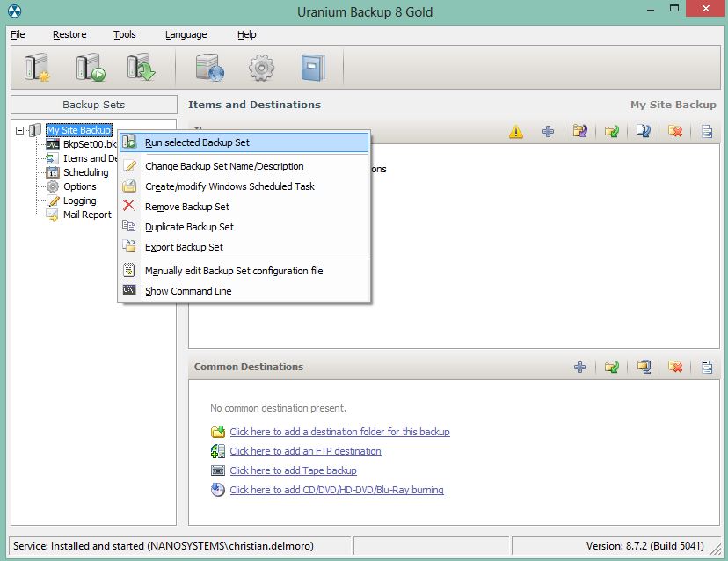
Task: Select Create/modify Windows Scheduled Task
Action: coord(244,186)
